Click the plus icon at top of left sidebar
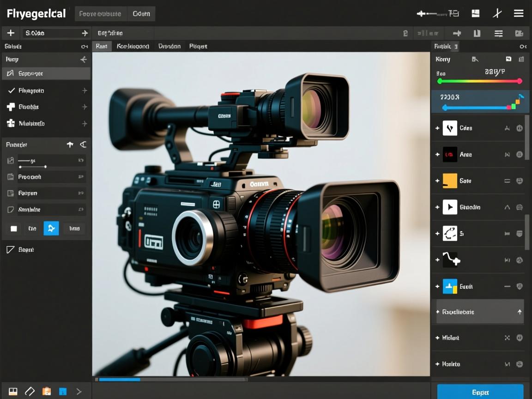This screenshot has width=532, height=399. pyautogui.click(x=11, y=33)
